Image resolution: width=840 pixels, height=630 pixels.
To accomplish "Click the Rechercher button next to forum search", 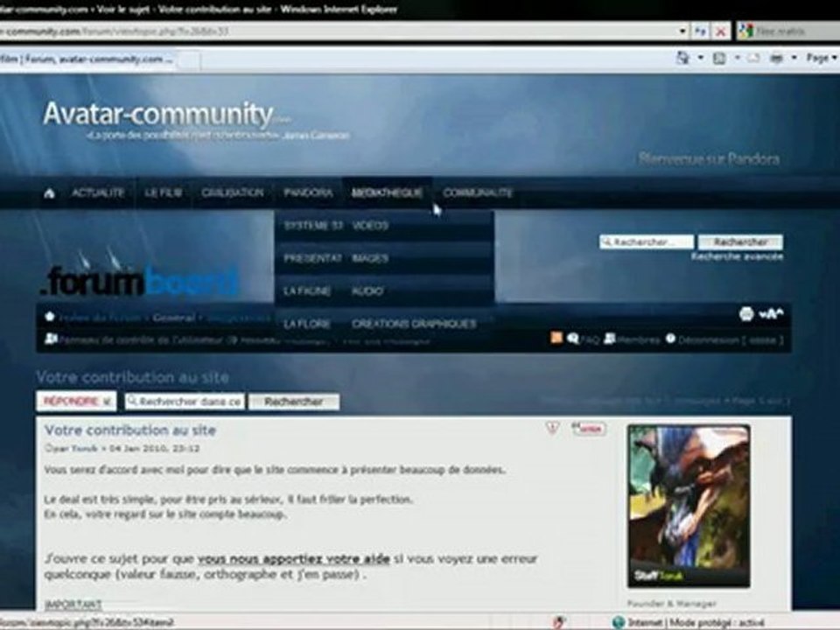I will (740, 242).
